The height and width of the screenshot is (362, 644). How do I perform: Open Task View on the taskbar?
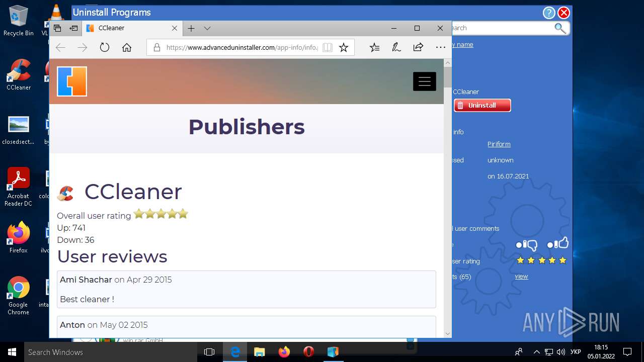tap(209, 352)
